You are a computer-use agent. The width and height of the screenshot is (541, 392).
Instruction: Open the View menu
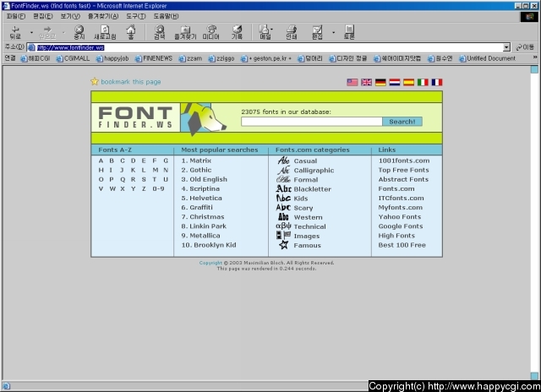pyautogui.click(x=70, y=16)
